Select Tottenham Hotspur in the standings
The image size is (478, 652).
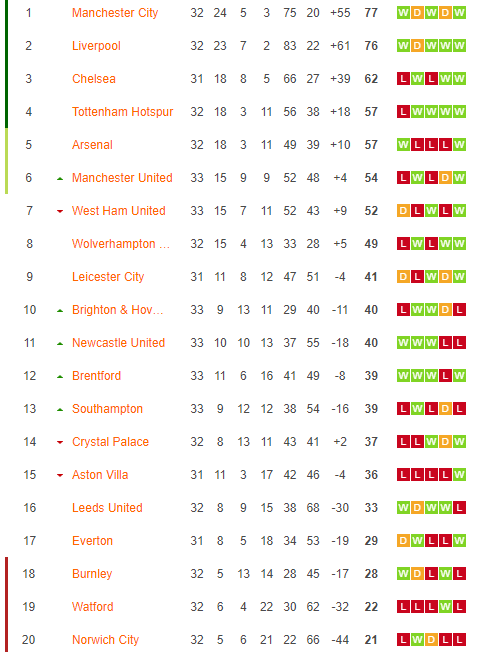pyautogui.click(x=122, y=112)
